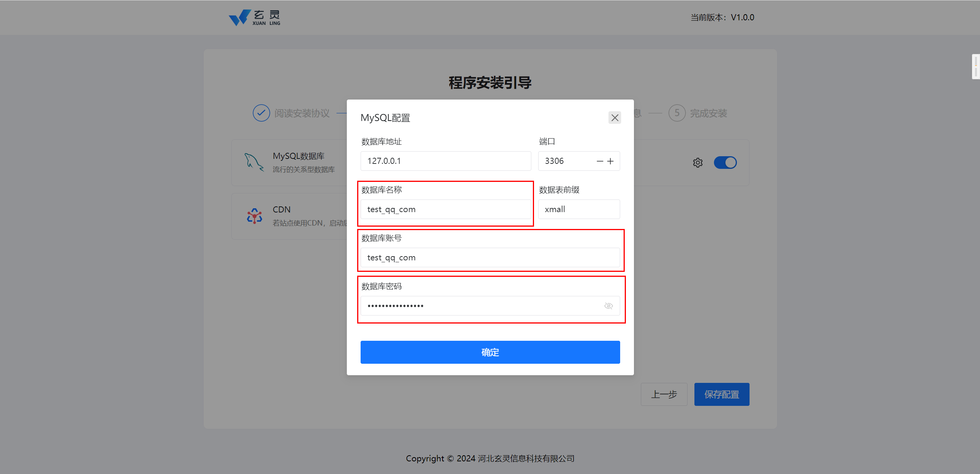Click the MySQL dolphin icon
980x474 pixels.
pos(254,162)
